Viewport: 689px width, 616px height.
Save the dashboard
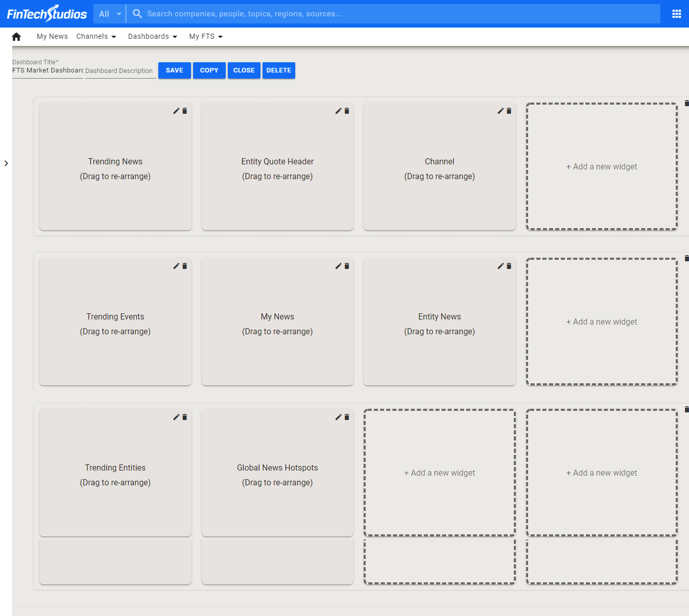coord(175,70)
